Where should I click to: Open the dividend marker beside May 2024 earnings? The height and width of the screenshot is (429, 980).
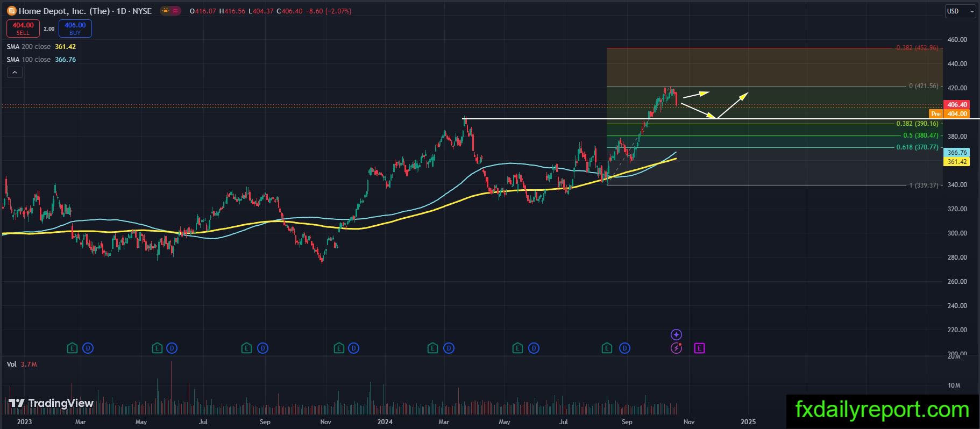pyautogui.click(x=534, y=348)
